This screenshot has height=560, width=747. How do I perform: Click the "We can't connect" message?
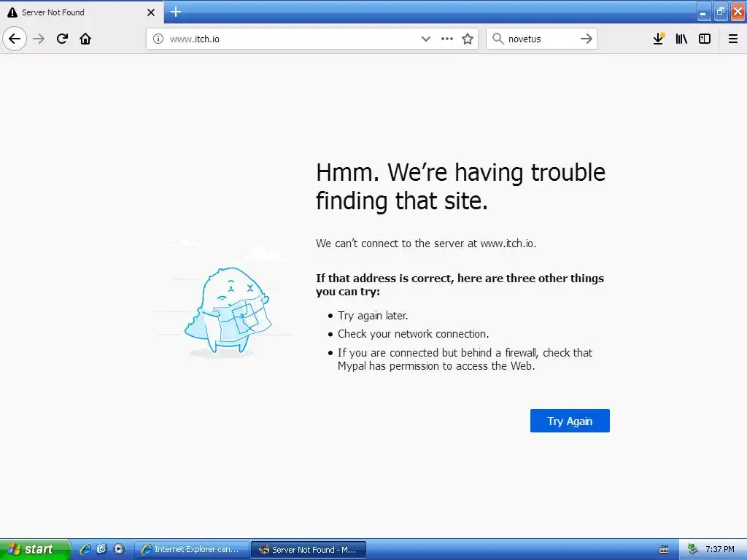(x=426, y=244)
